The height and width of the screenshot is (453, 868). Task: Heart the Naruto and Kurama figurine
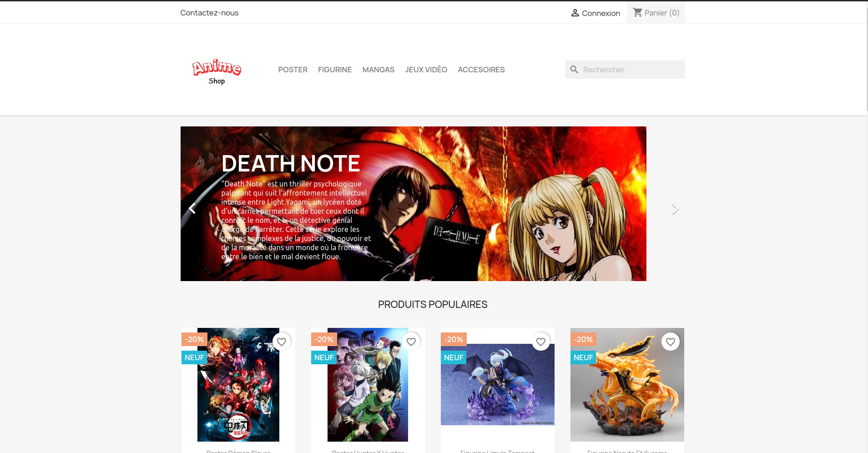pyautogui.click(x=671, y=342)
